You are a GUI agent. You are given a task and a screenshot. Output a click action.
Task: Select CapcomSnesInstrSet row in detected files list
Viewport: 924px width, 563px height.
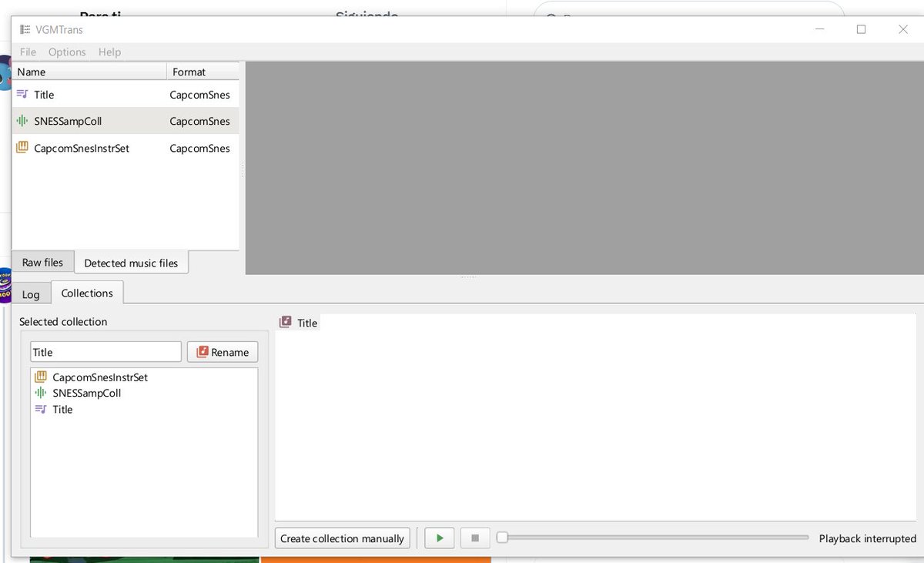click(126, 148)
